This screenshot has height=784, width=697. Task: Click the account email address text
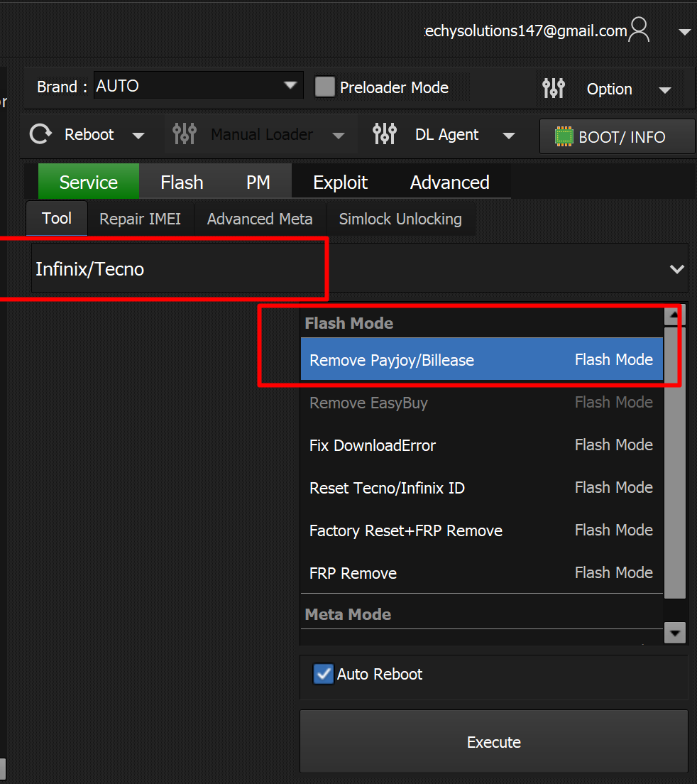tap(526, 31)
